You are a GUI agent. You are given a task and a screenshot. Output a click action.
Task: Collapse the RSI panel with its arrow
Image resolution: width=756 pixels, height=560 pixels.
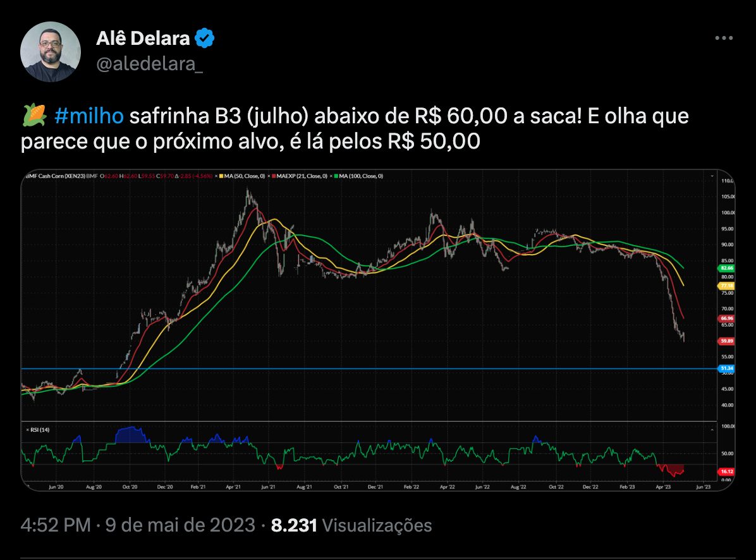(x=712, y=430)
